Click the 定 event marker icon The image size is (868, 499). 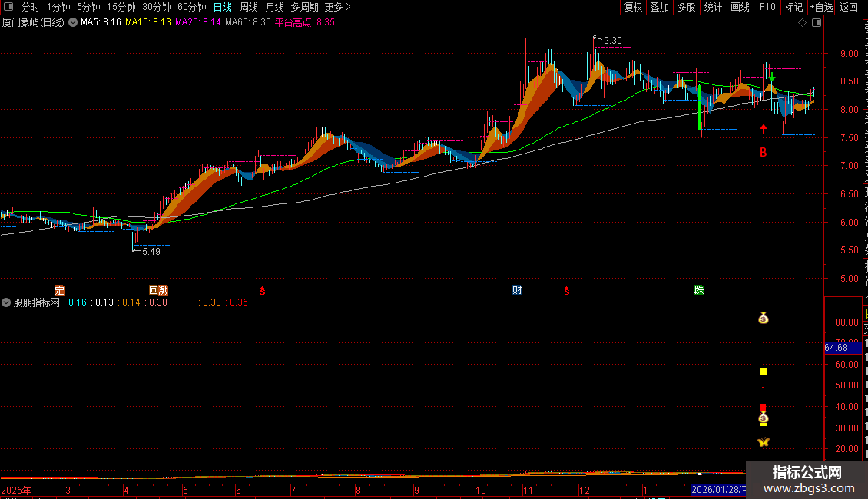tap(59, 290)
